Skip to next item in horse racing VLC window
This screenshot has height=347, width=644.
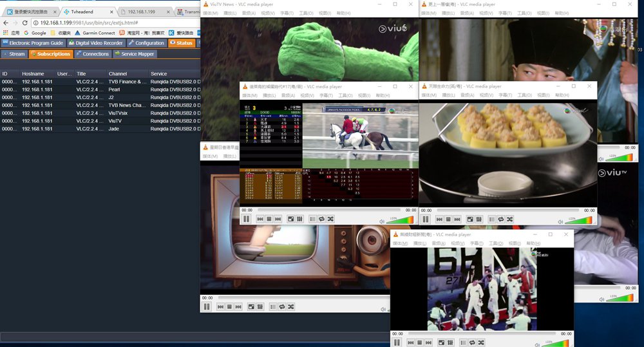coord(278,219)
